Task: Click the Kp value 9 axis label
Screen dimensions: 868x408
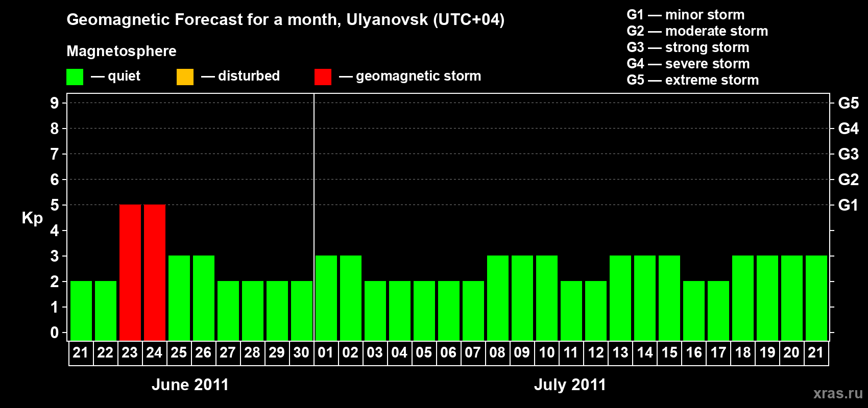Action: pyautogui.click(x=55, y=103)
